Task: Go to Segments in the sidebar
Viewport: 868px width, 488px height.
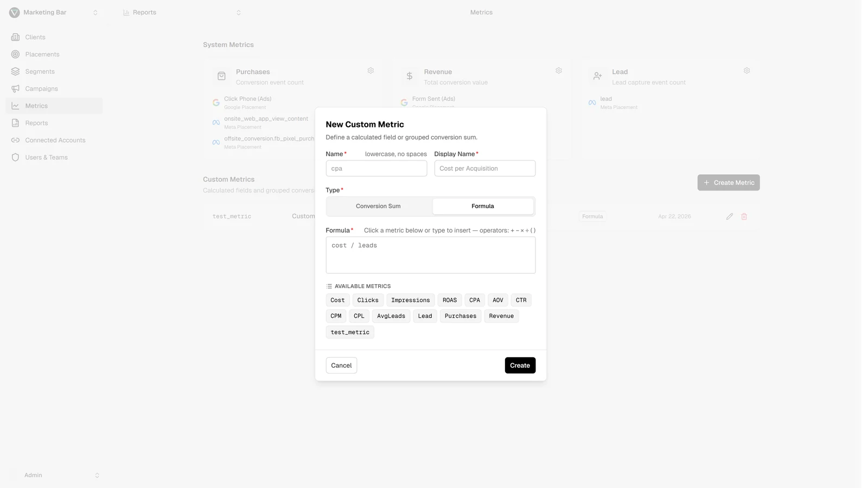Action: pyautogui.click(x=40, y=72)
